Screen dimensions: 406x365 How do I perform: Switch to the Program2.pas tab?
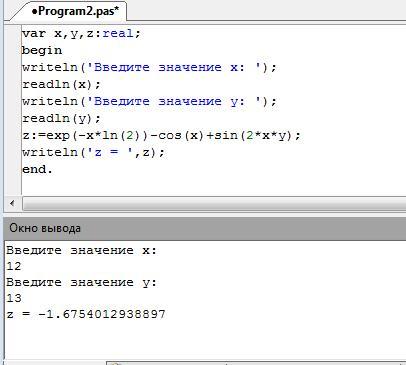(75, 11)
